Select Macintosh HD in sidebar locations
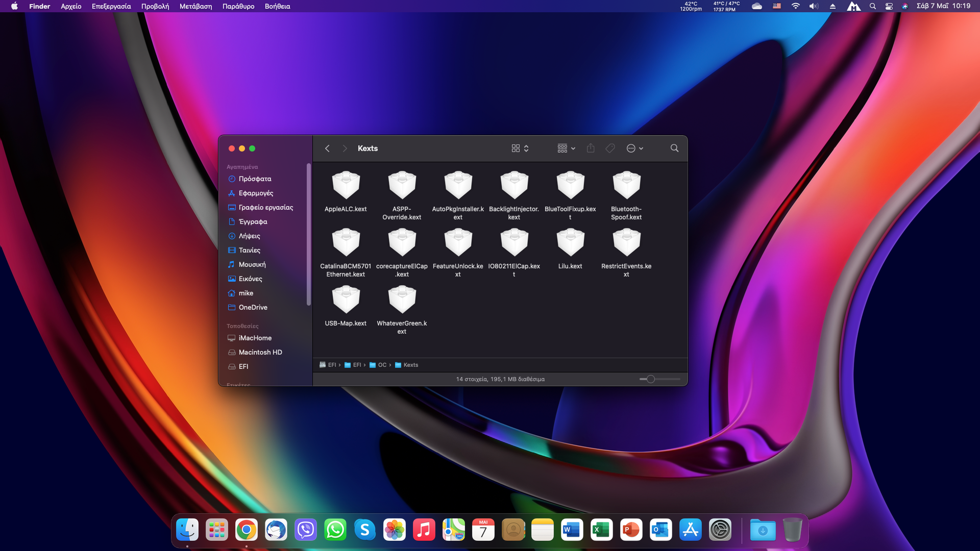Viewport: 980px width, 551px height. click(260, 353)
